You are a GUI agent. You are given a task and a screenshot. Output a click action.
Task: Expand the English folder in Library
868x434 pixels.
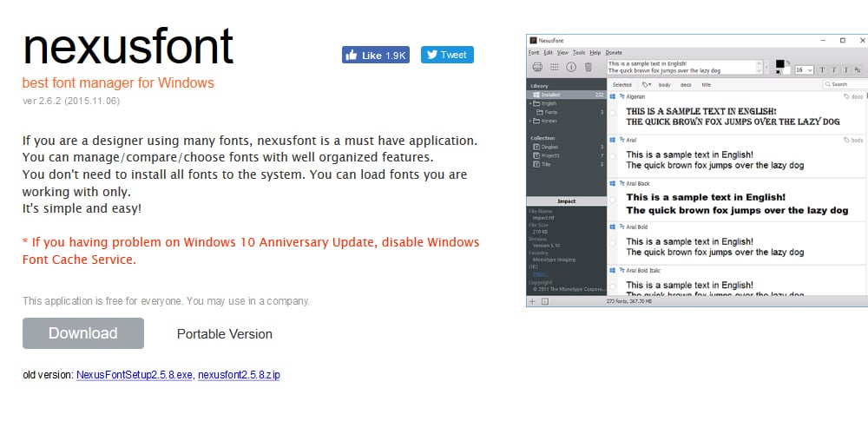tap(530, 103)
